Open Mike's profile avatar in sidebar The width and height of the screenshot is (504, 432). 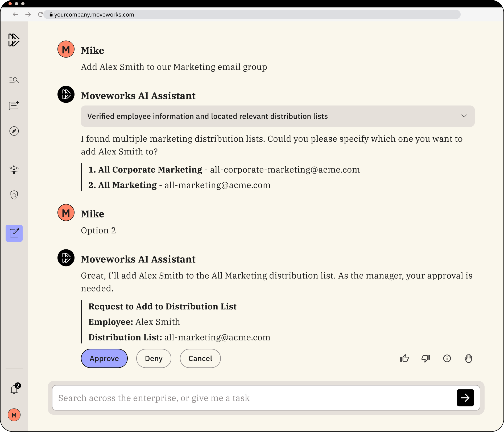14,415
